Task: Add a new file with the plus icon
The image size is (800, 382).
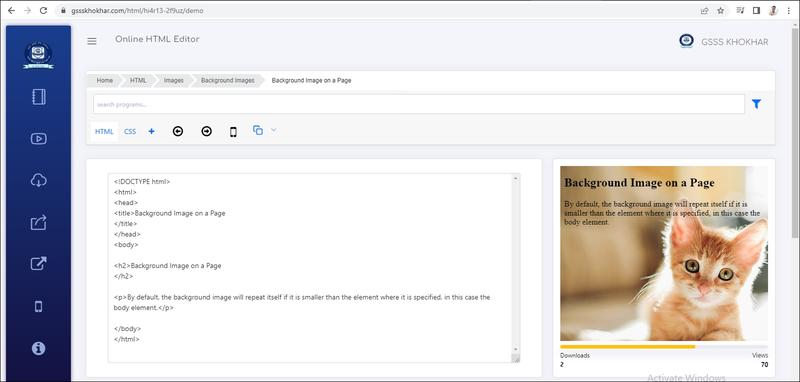Action: pos(152,131)
